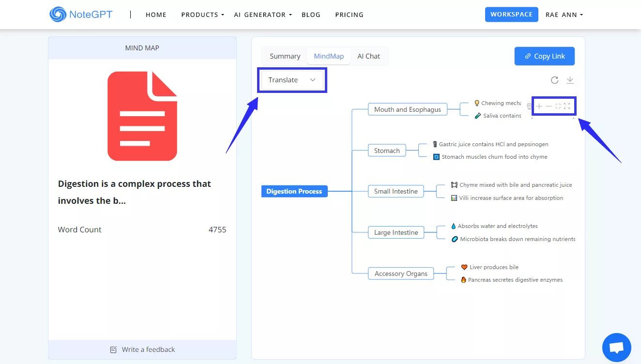641x364 pixels.
Task: Select the Digestion Process root node
Action: [294, 191]
